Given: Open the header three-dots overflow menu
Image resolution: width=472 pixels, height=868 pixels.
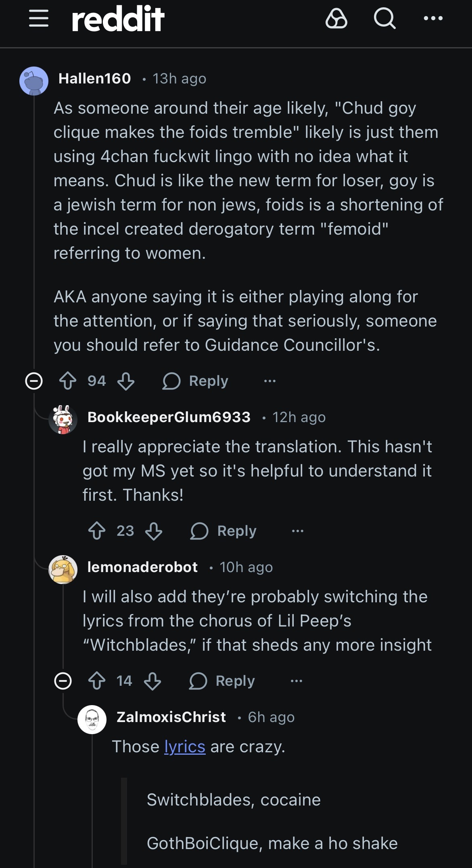Looking at the screenshot, I should point(433,19).
